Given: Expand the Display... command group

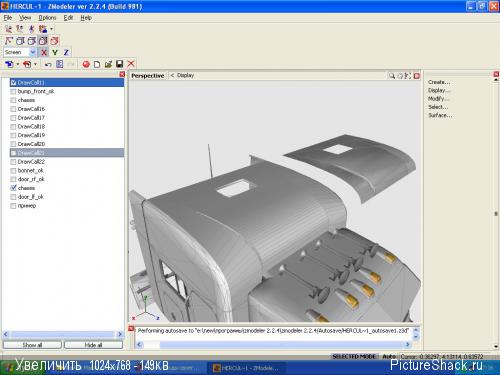Looking at the screenshot, I should point(439,90).
